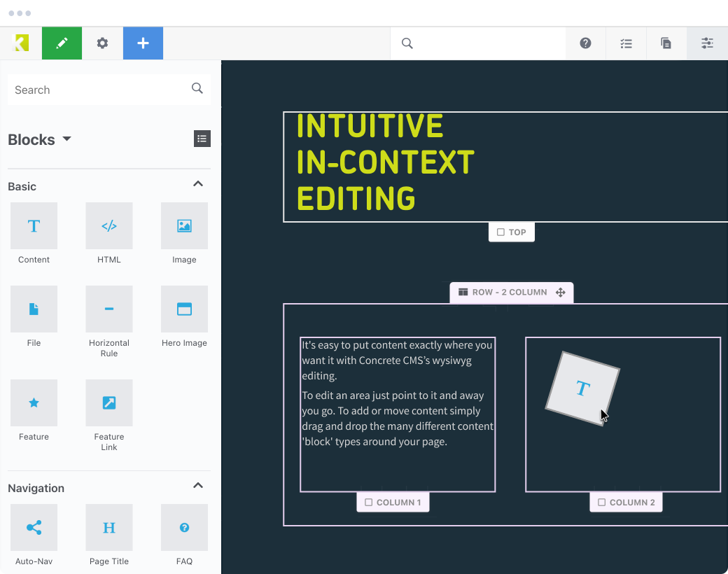Open the help question mark icon
728x574 pixels.
[x=585, y=43]
